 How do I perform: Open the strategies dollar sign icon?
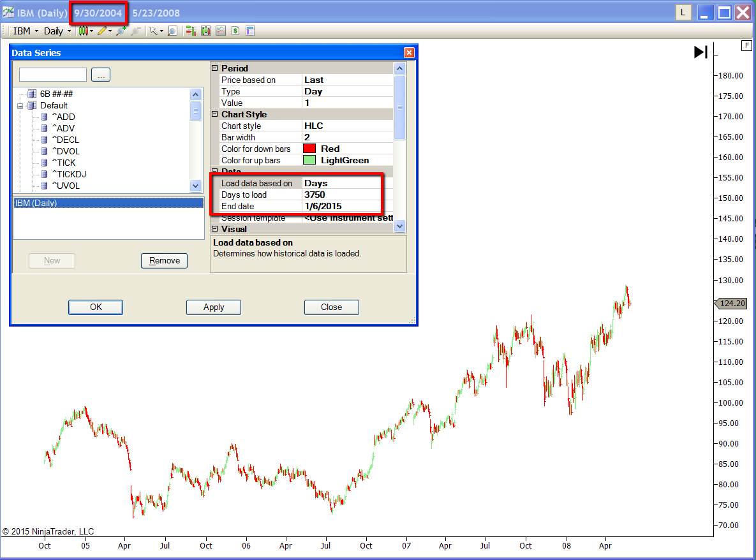tap(235, 31)
